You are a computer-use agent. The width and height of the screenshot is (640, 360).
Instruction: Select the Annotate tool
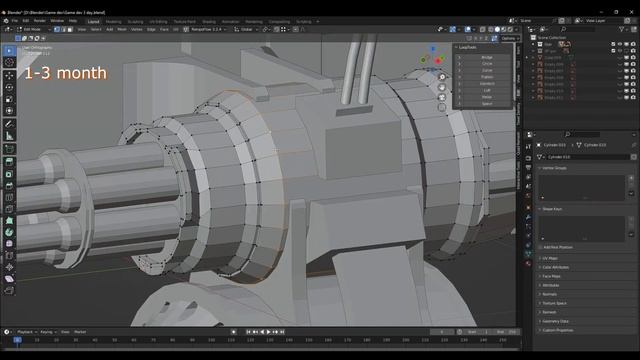point(9,124)
